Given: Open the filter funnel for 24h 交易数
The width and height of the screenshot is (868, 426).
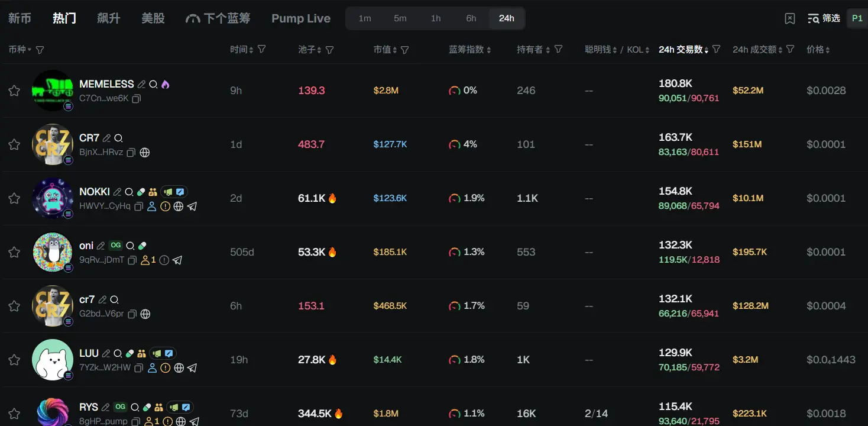Looking at the screenshot, I should coord(717,49).
